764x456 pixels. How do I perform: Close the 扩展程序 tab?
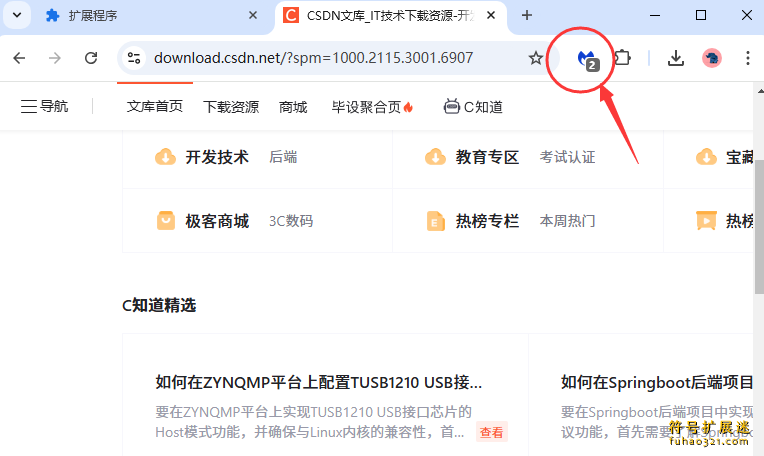coord(253,16)
